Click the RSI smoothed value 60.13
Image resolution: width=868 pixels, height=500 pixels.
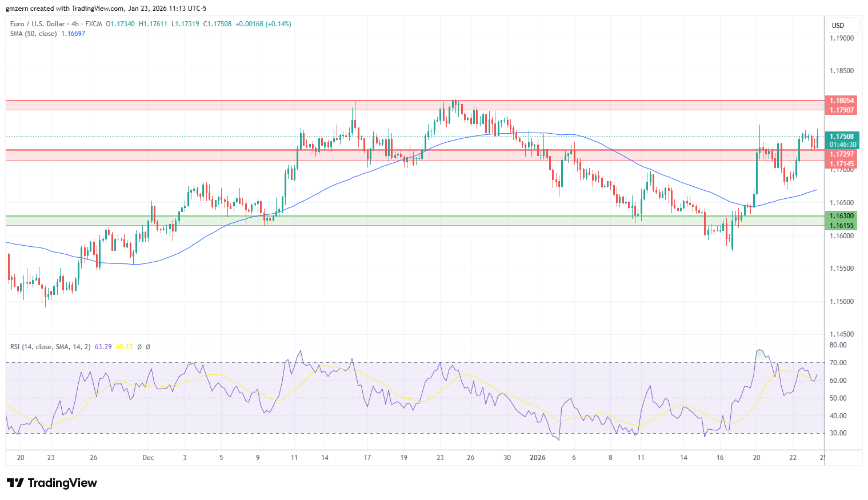[124, 347]
